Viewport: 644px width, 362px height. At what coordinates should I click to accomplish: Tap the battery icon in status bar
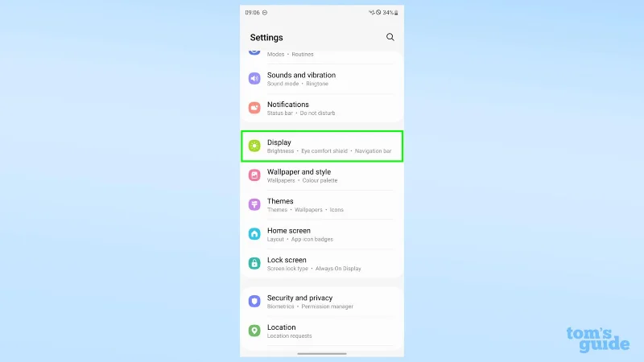pyautogui.click(x=396, y=13)
